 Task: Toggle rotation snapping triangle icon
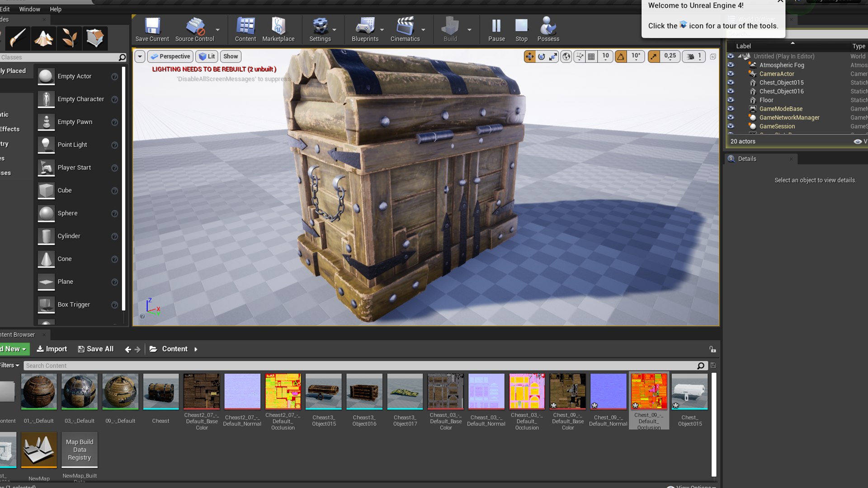coord(621,56)
